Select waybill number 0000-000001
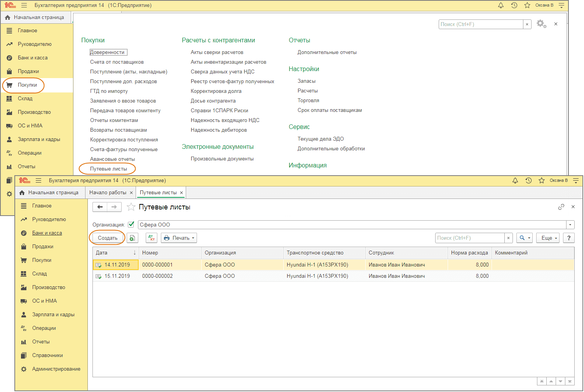584x392 pixels. (157, 265)
